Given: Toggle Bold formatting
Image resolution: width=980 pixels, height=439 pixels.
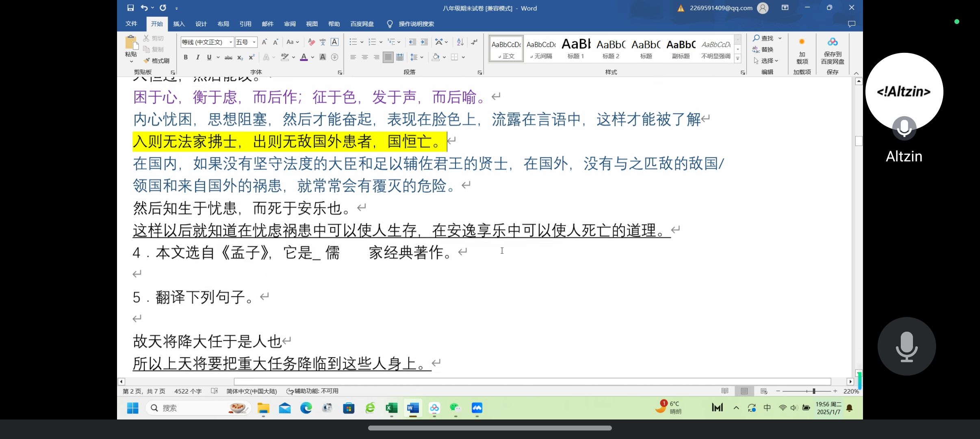Looking at the screenshot, I should tap(186, 57).
